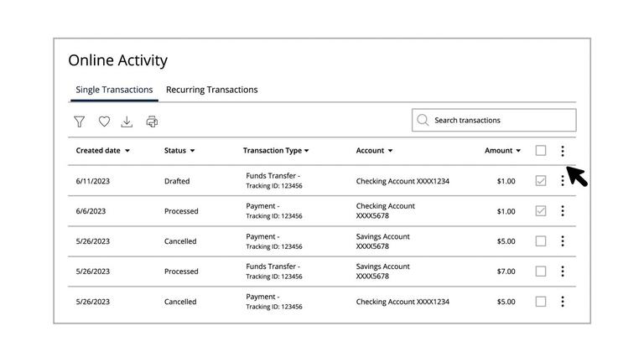Screen dimensions: 644x362
Task: Click Processed status in $7.00 row
Action: tap(181, 271)
